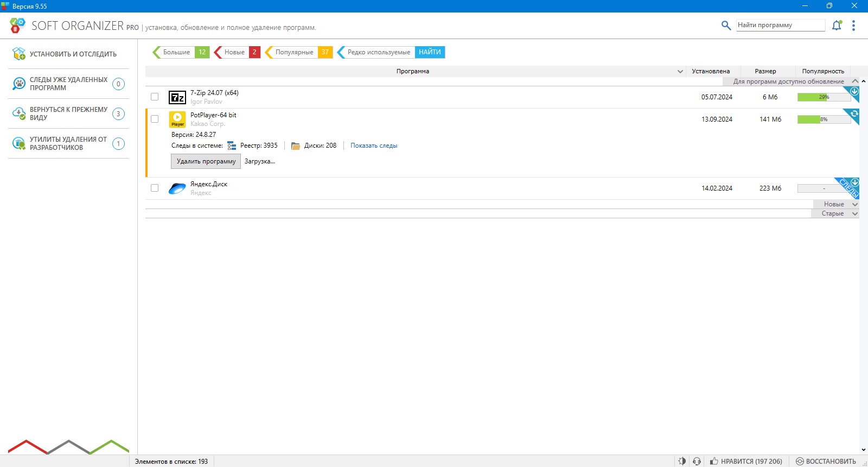
Task: Click the scrollbar up arrow
Action: click(x=864, y=81)
